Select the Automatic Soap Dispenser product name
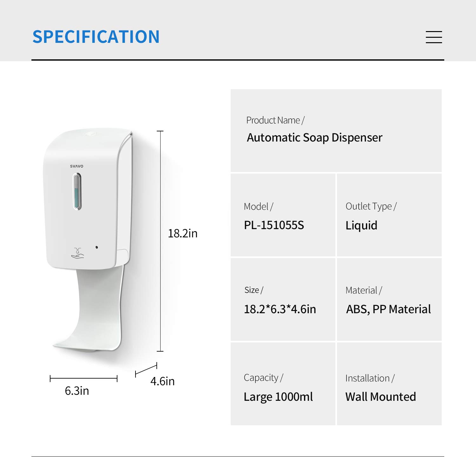The width and height of the screenshot is (476, 476). [314, 138]
